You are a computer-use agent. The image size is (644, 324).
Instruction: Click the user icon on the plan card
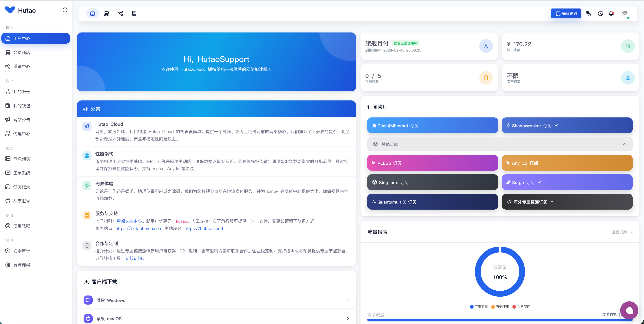point(486,46)
